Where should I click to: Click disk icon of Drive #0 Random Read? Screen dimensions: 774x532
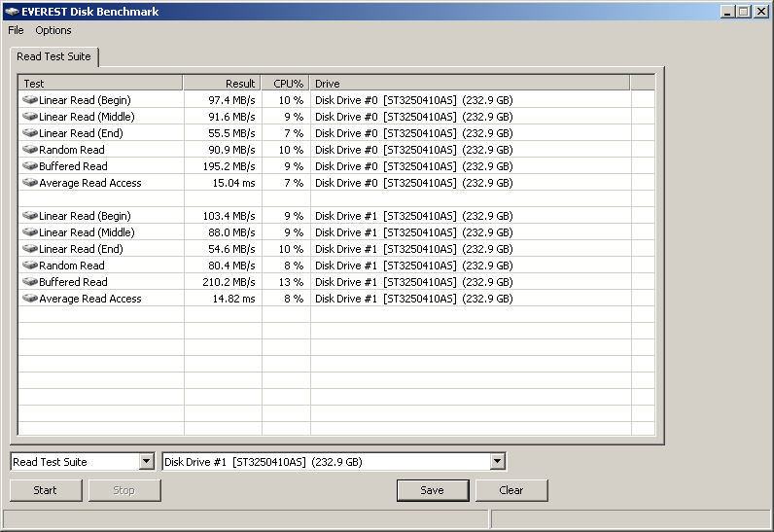click(x=30, y=150)
